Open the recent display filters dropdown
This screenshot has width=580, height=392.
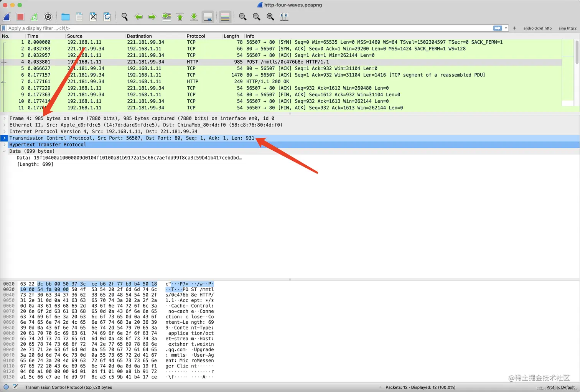tap(506, 28)
